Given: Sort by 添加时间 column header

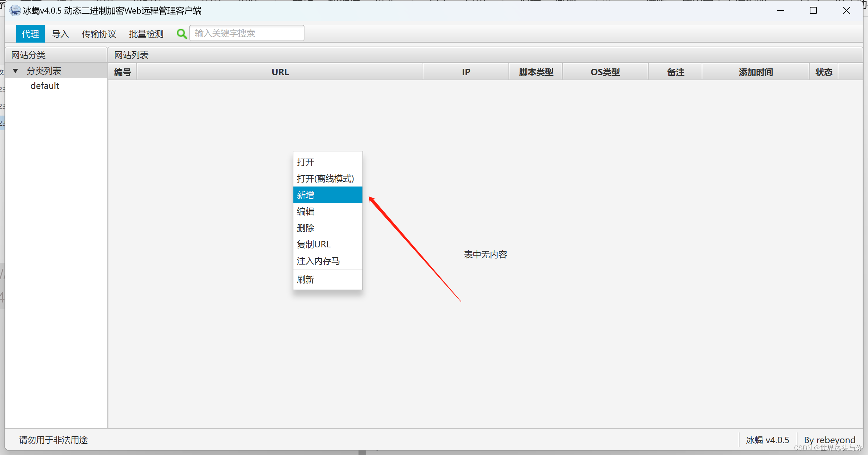Looking at the screenshot, I should pyautogui.click(x=756, y=72).
